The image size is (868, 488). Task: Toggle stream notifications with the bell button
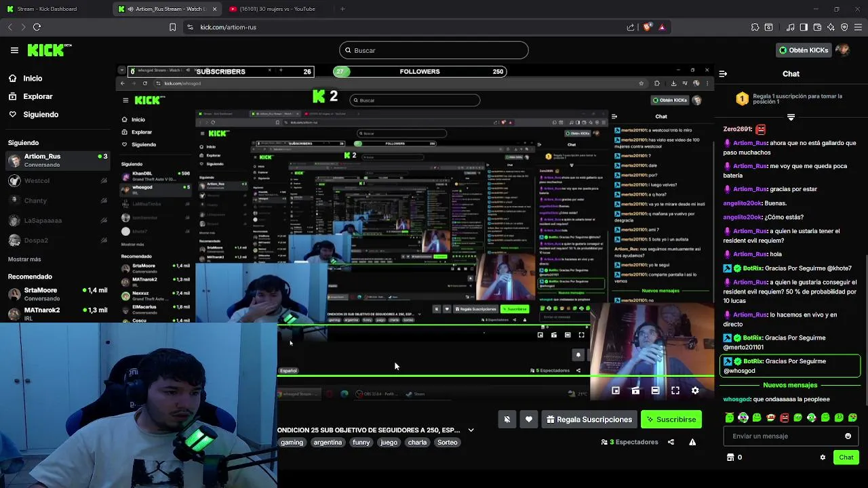507,420
